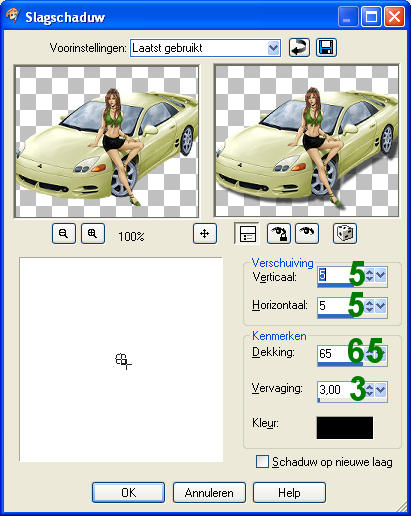Save preset with the floppy disk icon
The width and height of the screenshot is (411, 516).
point(326,48)
